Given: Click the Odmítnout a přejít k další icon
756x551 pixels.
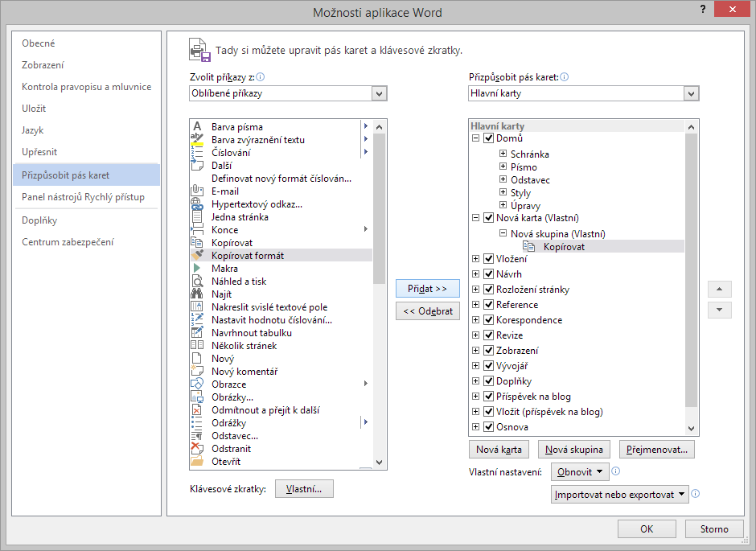Looking at the screenshot, I should [197, 409].
